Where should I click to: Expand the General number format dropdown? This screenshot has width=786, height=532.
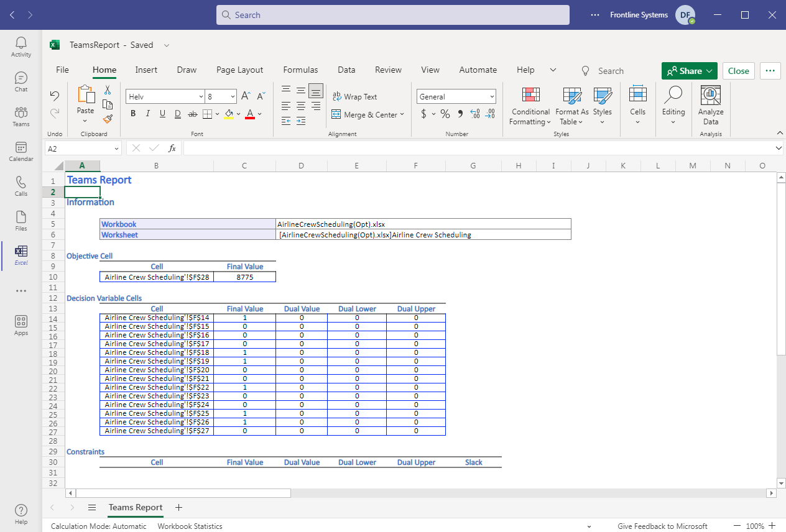pyautogui.click(x=492, y=97)
